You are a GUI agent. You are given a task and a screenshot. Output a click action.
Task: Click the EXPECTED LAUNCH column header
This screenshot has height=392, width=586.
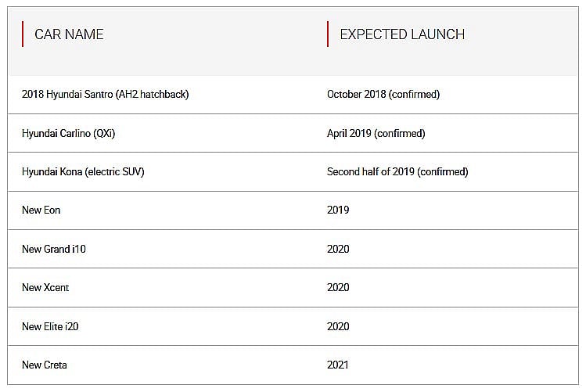(x=402, y=34)
